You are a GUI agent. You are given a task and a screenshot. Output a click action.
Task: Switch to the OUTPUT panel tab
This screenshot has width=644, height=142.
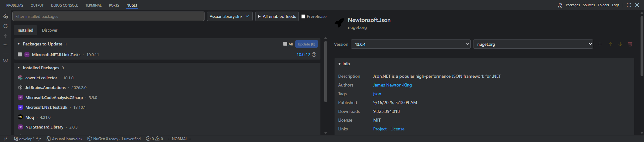tap(37, 5)
